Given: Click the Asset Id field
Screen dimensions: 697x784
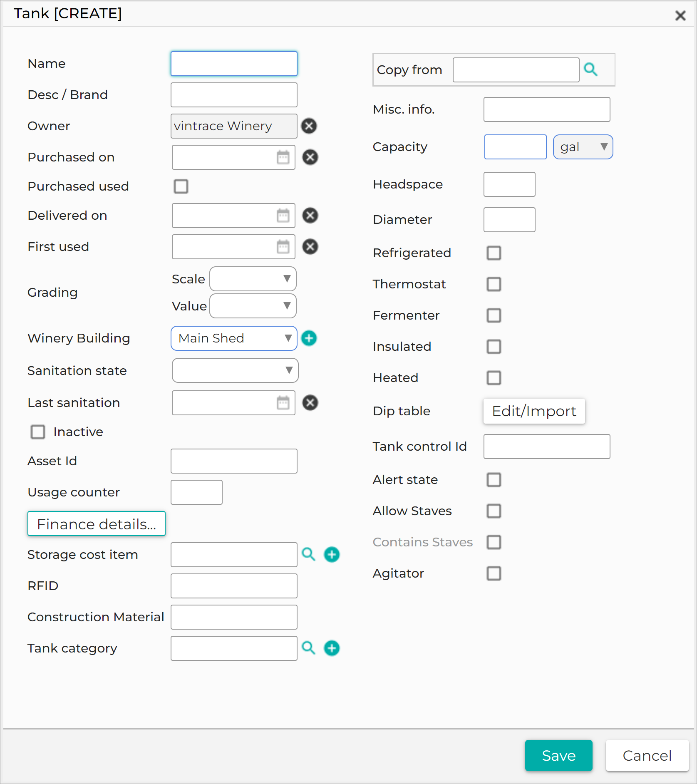Looking at the screenshot, I should click(234, 461).
